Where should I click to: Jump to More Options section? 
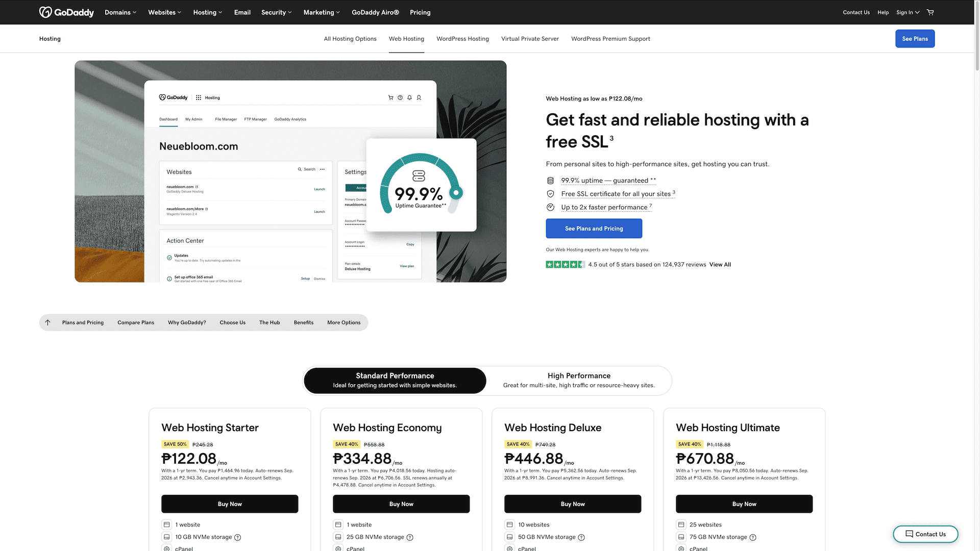(344, 322)
